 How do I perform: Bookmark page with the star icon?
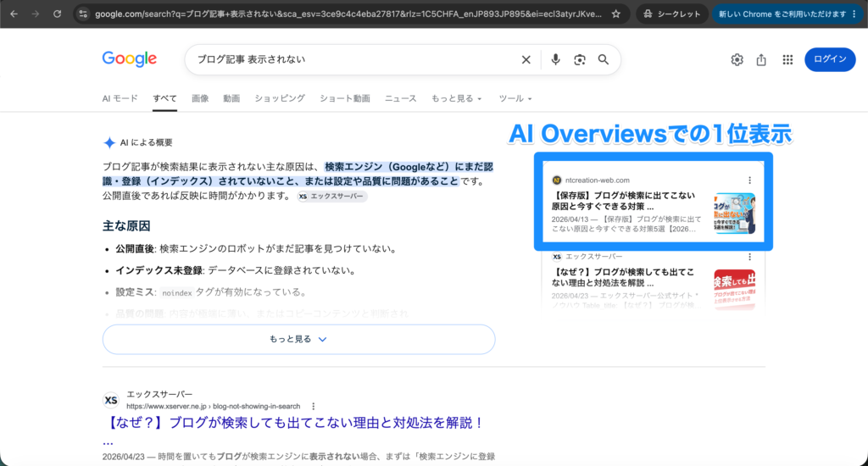pyautogui.click(x=615, y=14)
